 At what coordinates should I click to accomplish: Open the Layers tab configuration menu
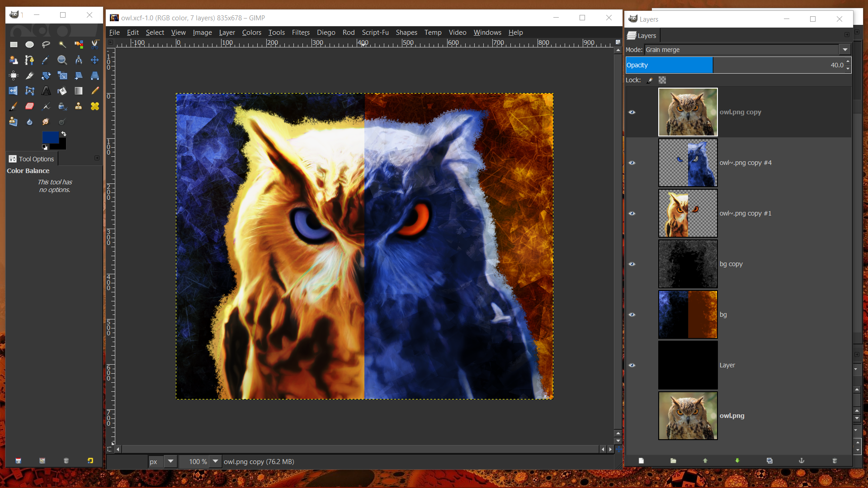pyautogui.click(x=847, y=35)
